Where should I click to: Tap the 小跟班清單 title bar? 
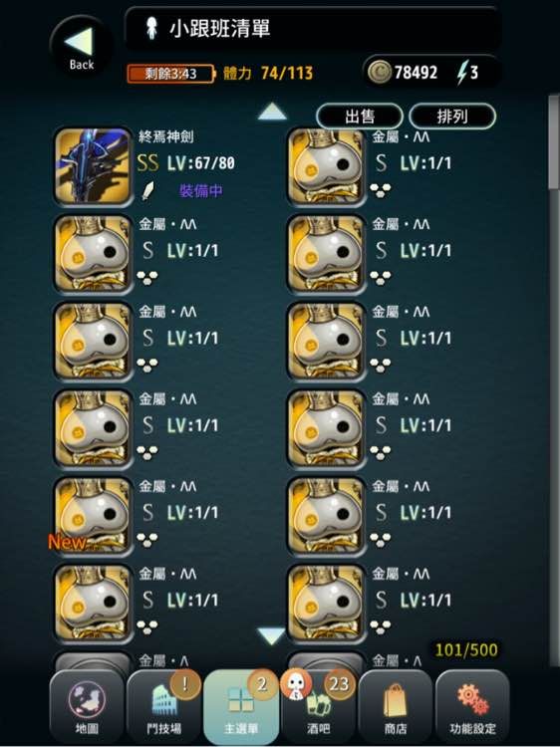click(312, 29)
